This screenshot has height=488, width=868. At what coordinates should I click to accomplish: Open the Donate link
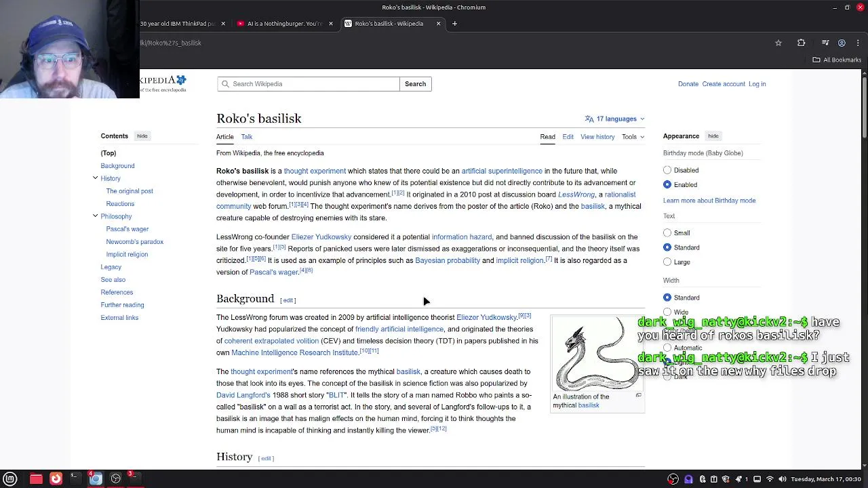688,84
